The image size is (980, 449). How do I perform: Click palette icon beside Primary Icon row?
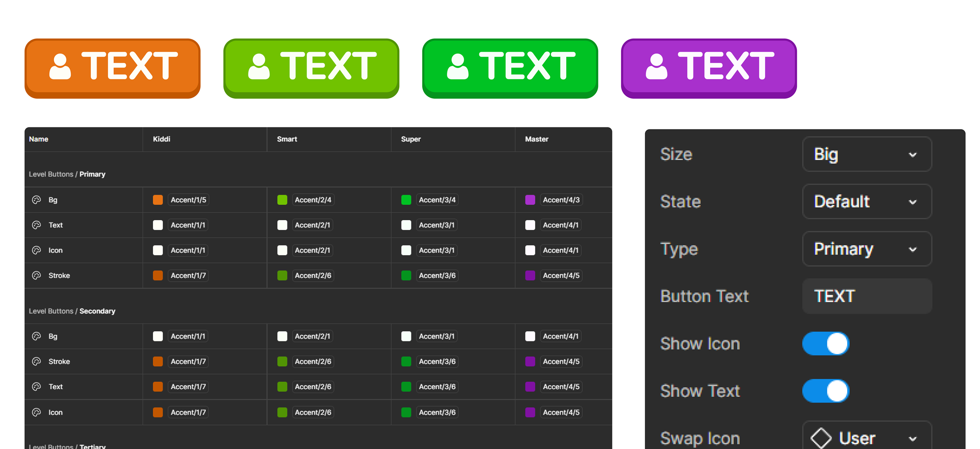point(36,250)
